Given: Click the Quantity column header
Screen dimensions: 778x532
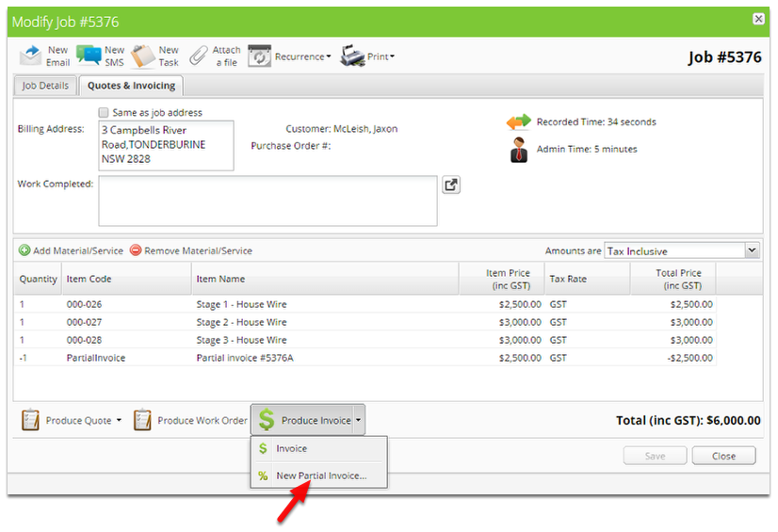Looking at the screenshot, I should tap(39, 279).
